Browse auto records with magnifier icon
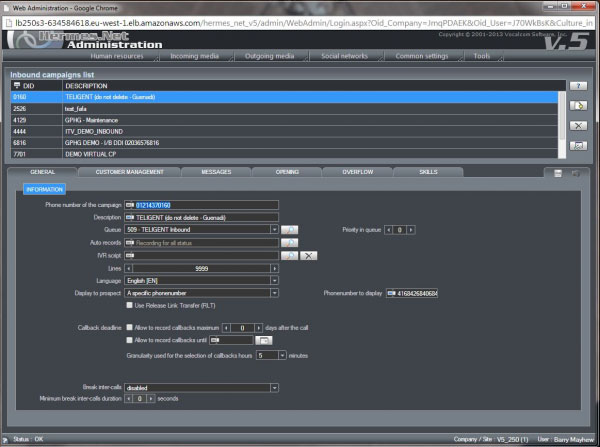Image resolution: width=600 pixels, height=447 pixels. (x=290, y=243)
